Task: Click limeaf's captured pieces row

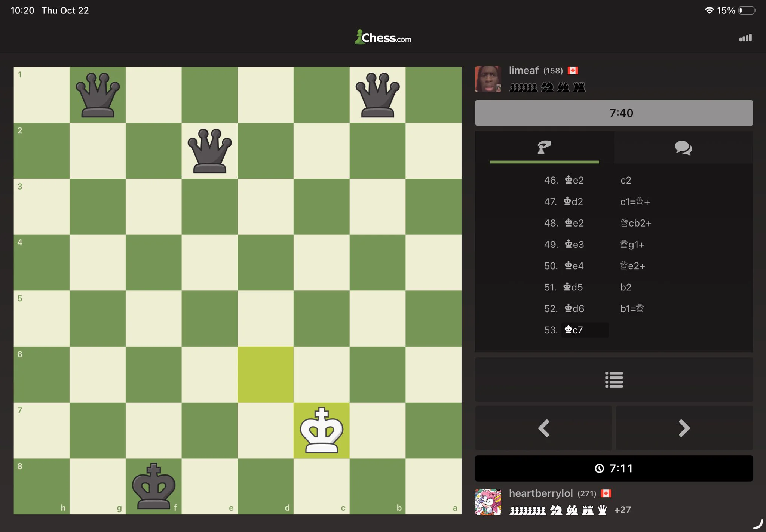Action: (547, 87)
